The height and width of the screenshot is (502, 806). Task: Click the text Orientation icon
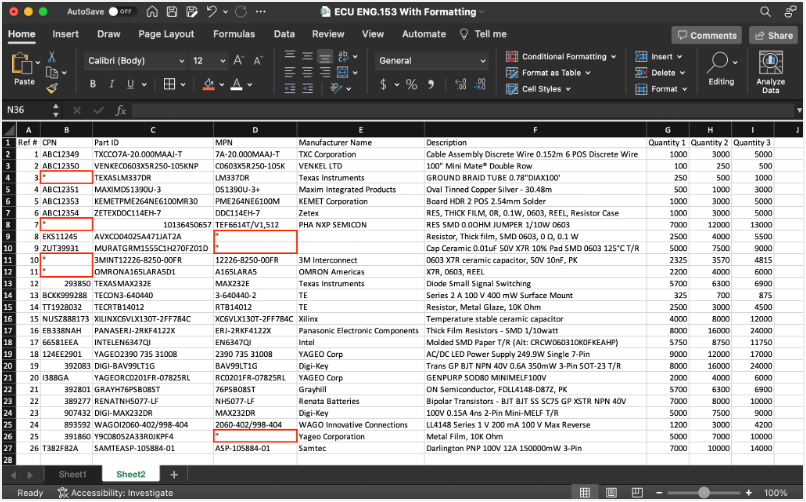coord(336,88)
